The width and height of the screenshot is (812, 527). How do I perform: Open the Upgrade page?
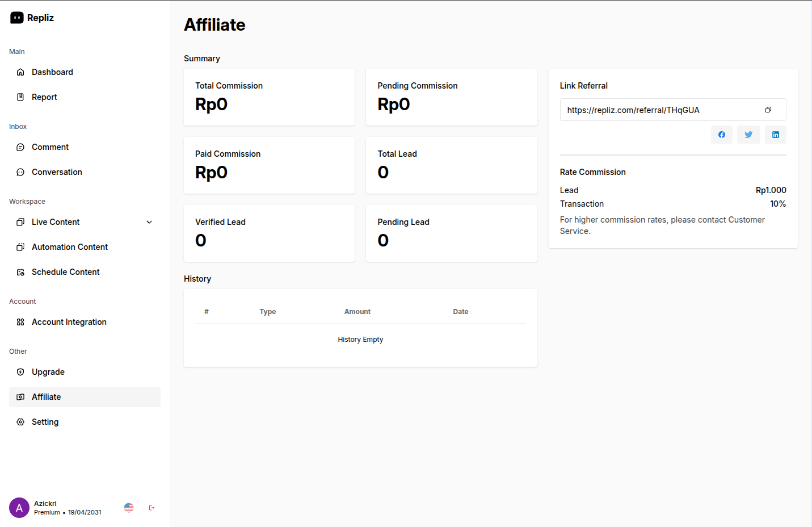[x=48, y=372]
